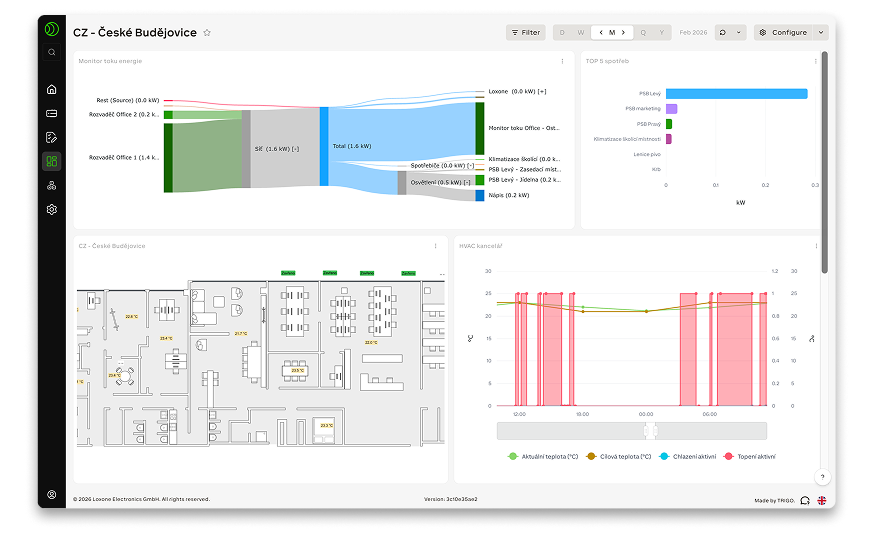The height and width of the screenshot is (540, 873).
Task: Click the HVAC chart time range slider handle
Action: [650, 430]
